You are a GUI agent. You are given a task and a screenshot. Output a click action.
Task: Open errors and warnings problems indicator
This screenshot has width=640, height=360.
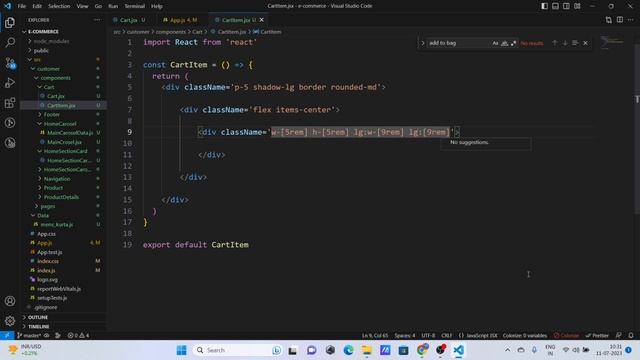point(78,336)
